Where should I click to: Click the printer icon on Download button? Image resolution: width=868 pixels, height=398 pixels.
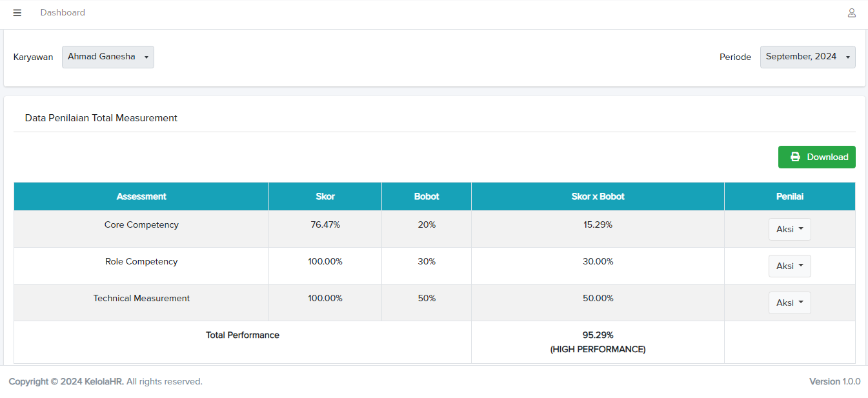pyautogui.click(x=795, y=157)
